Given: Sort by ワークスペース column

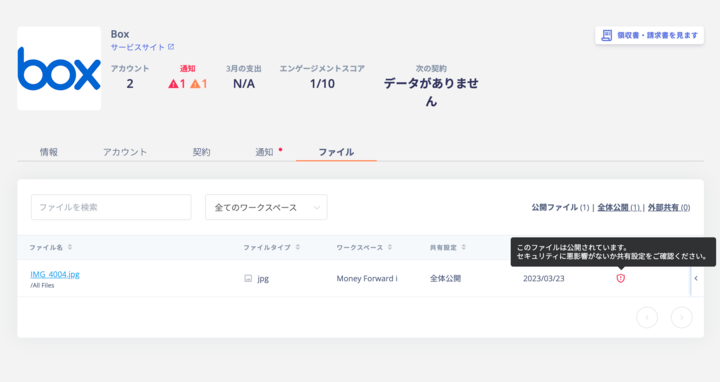Looking at the screenshot, I should tap(389, 247).
